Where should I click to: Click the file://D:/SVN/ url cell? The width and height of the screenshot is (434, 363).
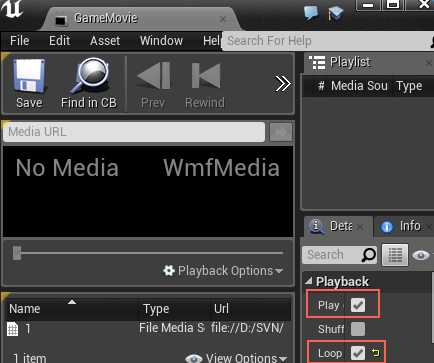click(x=247, y=328)
